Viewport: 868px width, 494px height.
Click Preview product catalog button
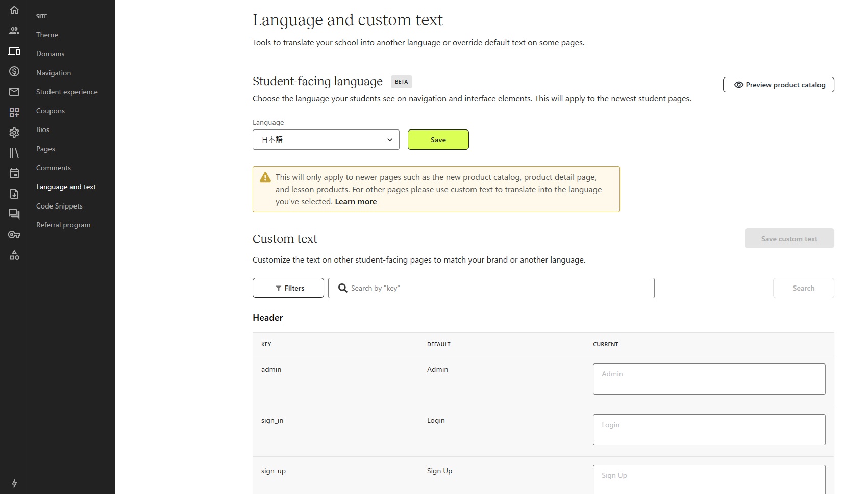click(778, 85)
